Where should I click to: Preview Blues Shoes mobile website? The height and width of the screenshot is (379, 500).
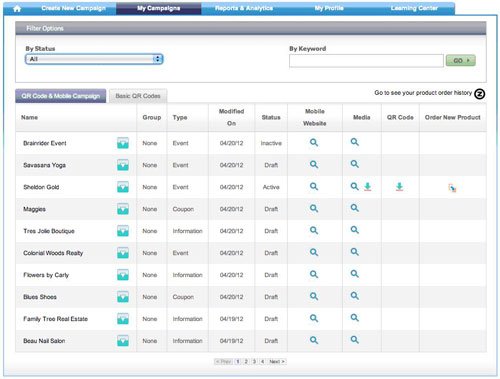[314, 297]
